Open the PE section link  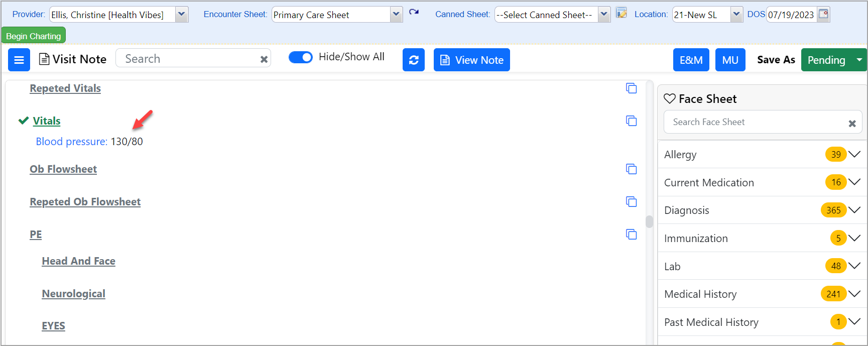click(x=36, y=235)
